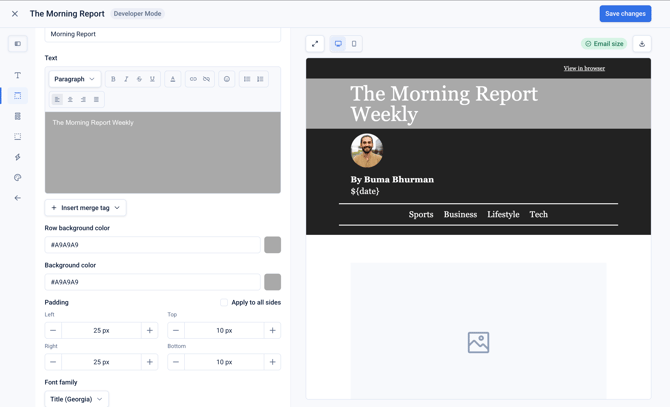Click Tech link in preview
670x407 pixels.
tap(538, 214)
